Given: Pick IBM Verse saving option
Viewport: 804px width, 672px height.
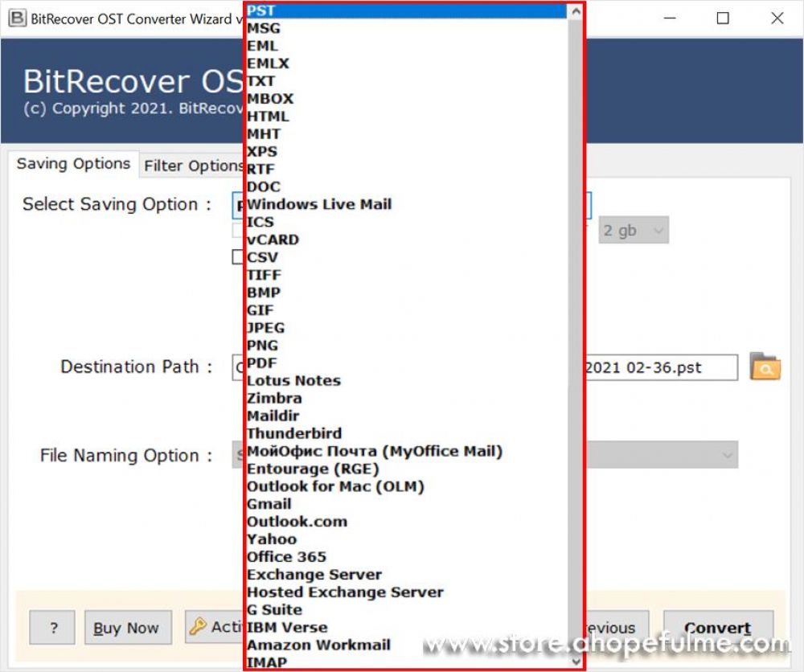Looking at the screenshot, I should pos(407,628).
